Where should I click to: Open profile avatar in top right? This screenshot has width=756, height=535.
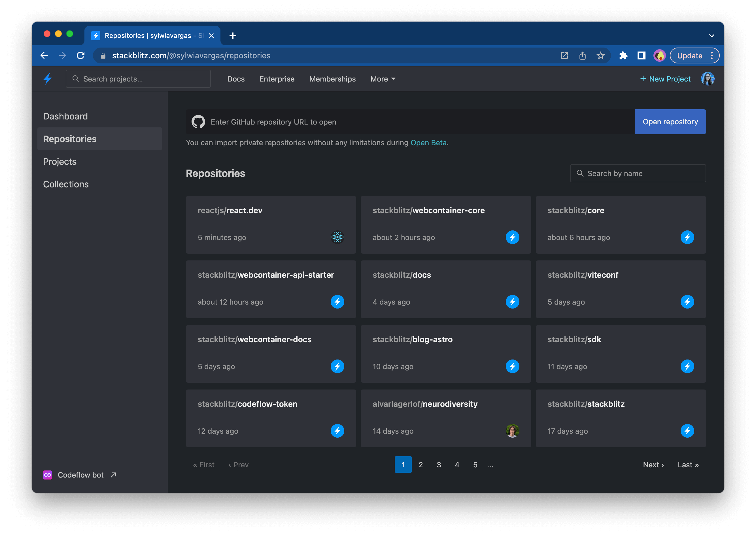tap(707, 79)
